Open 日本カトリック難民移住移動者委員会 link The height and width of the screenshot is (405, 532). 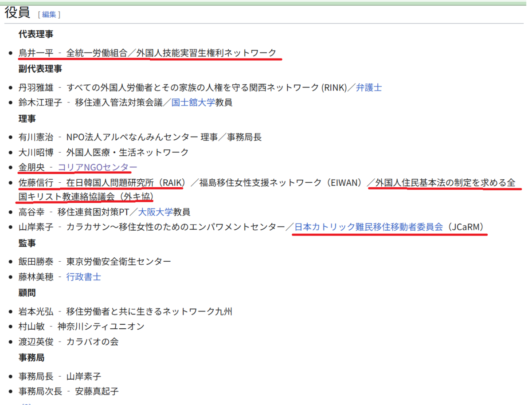tap(369, 227)
